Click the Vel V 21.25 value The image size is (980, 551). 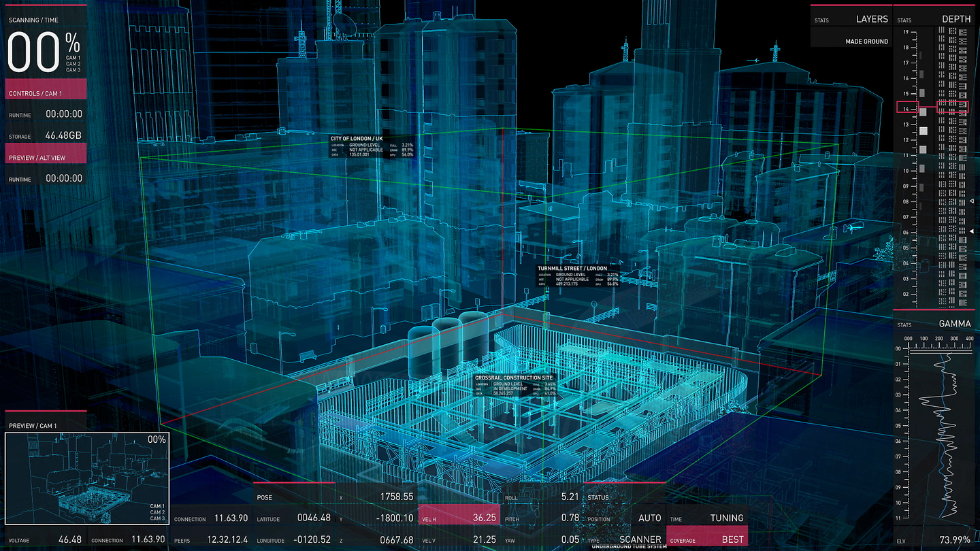[x=485, y=539]
